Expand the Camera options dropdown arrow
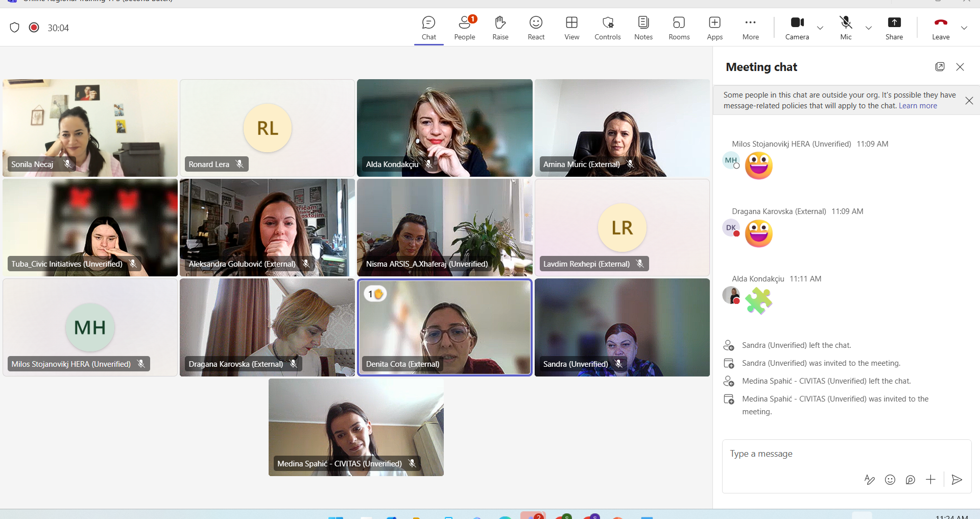 click(820, 28)
